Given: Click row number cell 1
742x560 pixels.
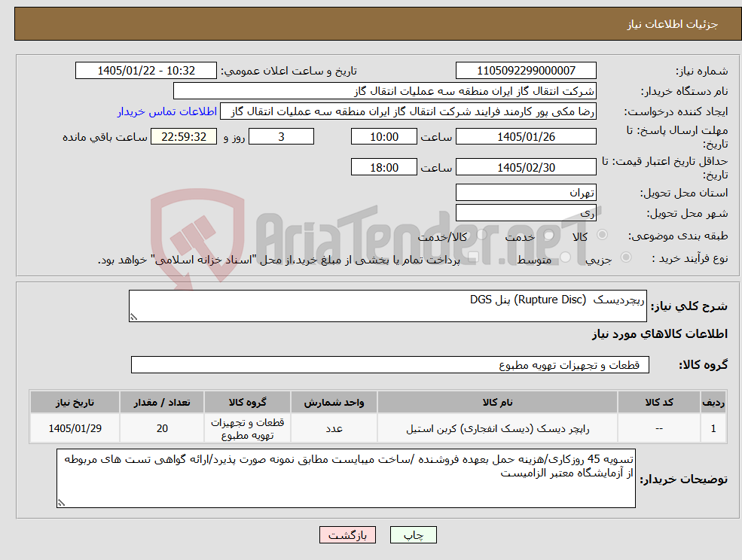Looking at the screenshot, I should (713, 428).
